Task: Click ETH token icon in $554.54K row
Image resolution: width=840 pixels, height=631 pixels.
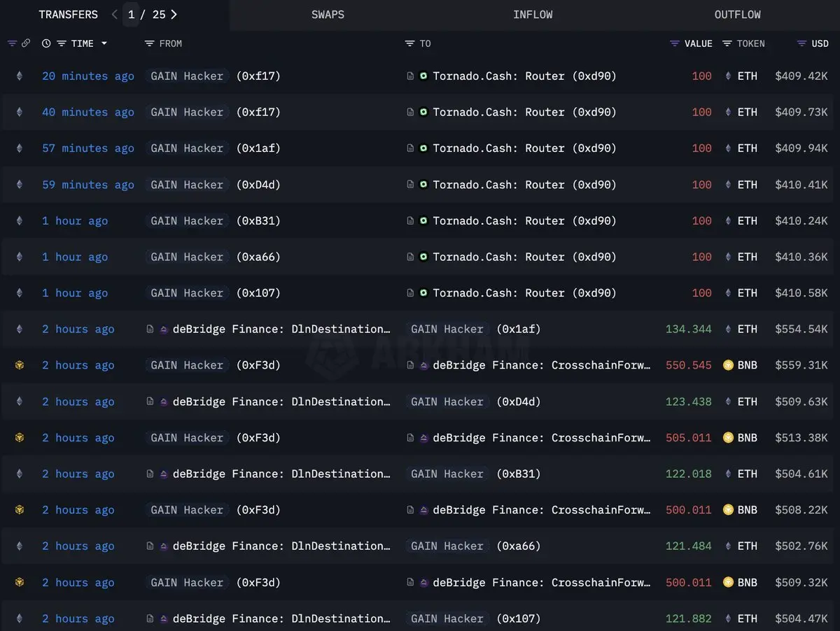Action: pyautogui.click(x=728, y=329)
